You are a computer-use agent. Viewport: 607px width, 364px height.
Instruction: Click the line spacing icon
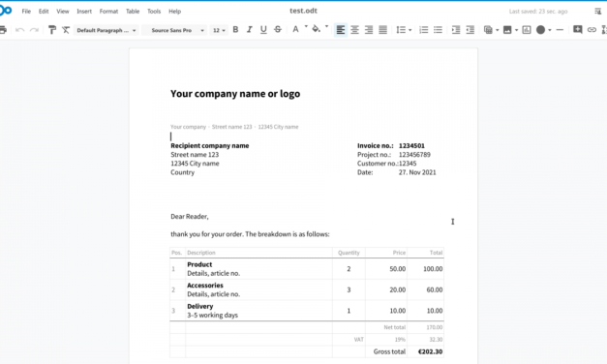point(401,30)
